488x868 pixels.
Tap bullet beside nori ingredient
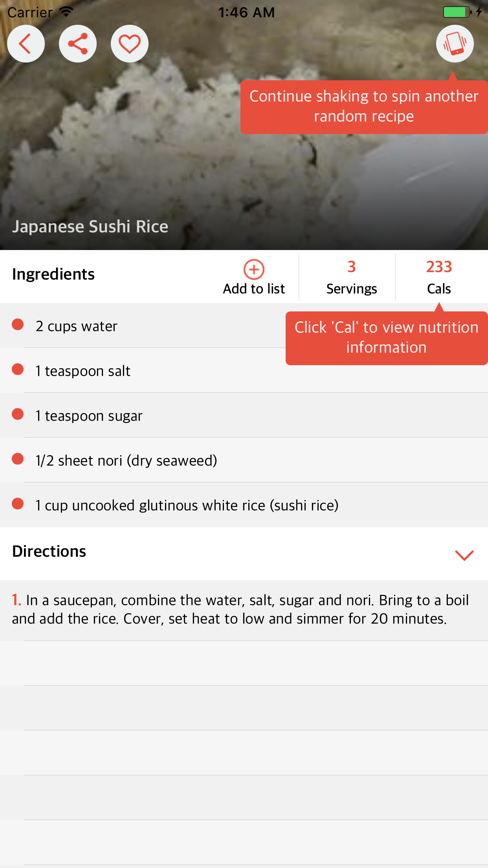(x=18, y=459)
